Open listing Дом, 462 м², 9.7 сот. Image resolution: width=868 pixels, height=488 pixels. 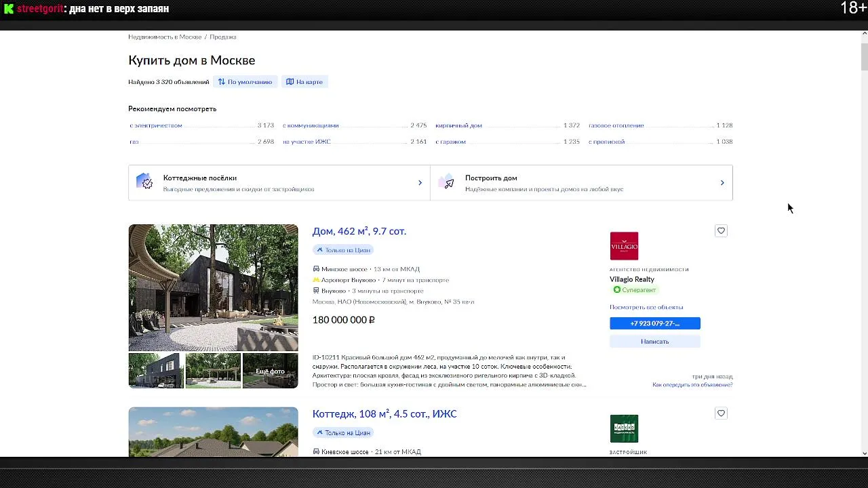359,231
